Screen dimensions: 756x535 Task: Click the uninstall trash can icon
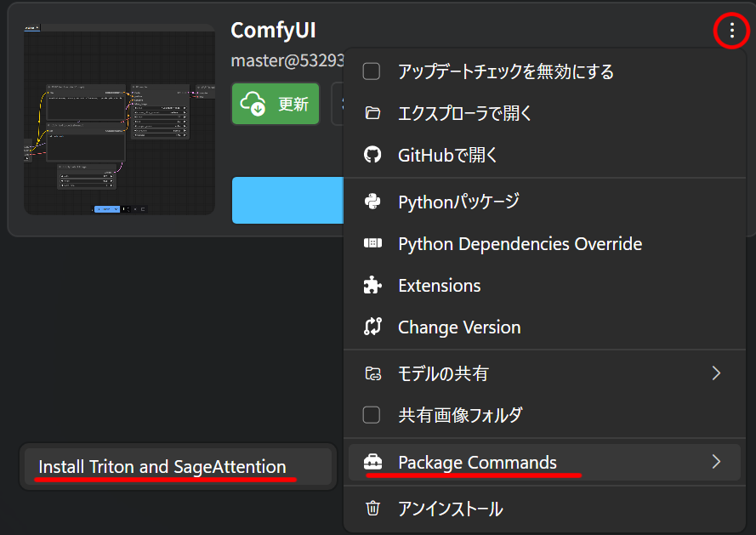tap(372, 509)
